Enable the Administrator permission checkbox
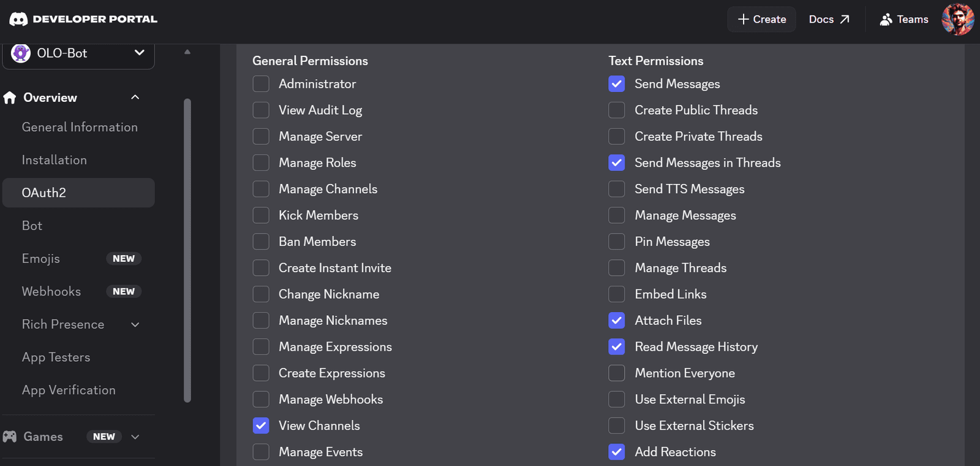The height and width of the screenshot is (466, 980). [261, 83]
